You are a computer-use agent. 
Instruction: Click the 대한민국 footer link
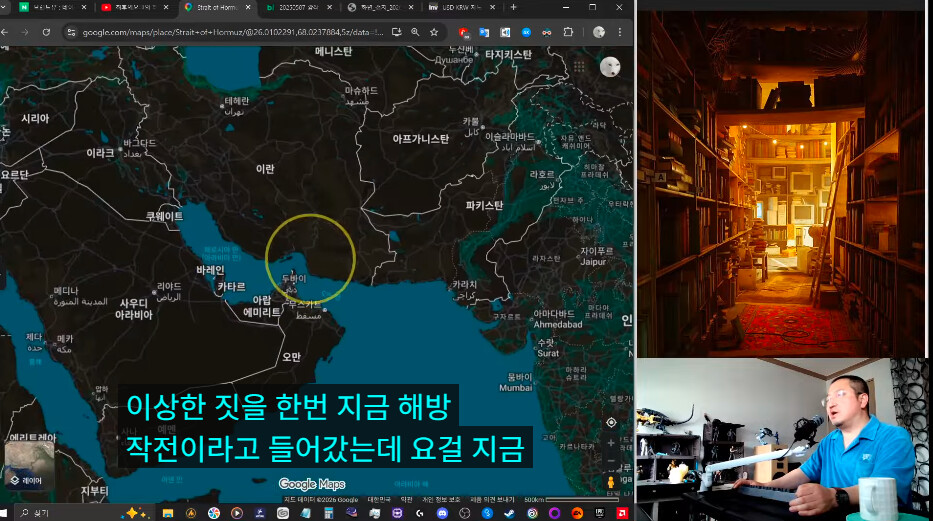378,500
